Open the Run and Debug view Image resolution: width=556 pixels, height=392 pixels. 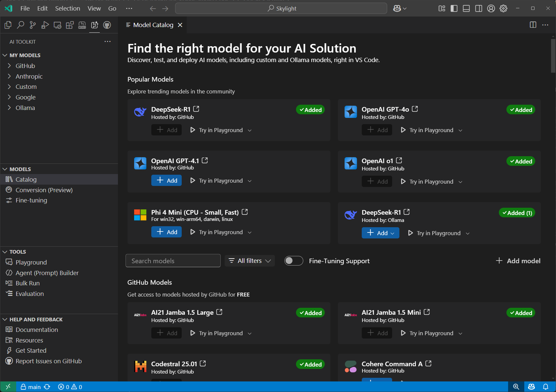45,25
